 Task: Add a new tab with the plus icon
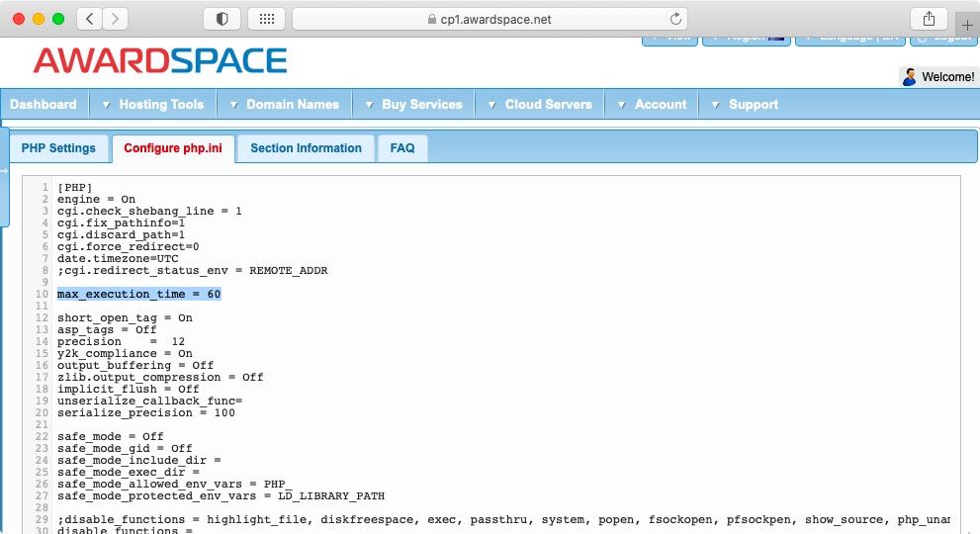pyautogui.click(x=967, y=25)
